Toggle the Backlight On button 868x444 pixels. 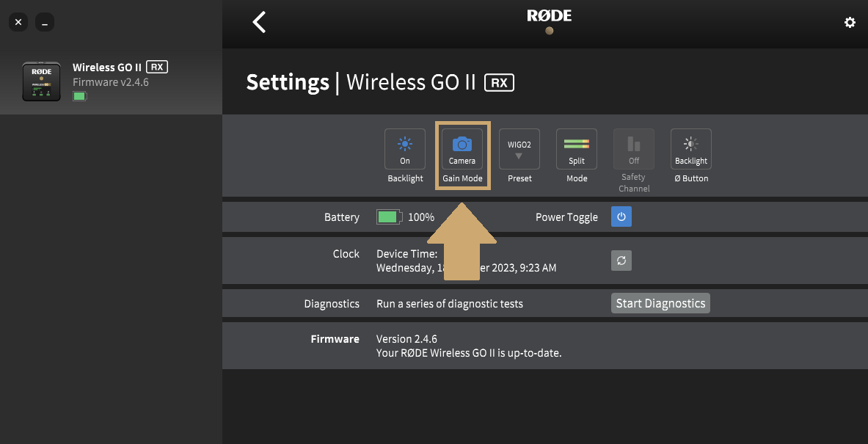[405, 149]
